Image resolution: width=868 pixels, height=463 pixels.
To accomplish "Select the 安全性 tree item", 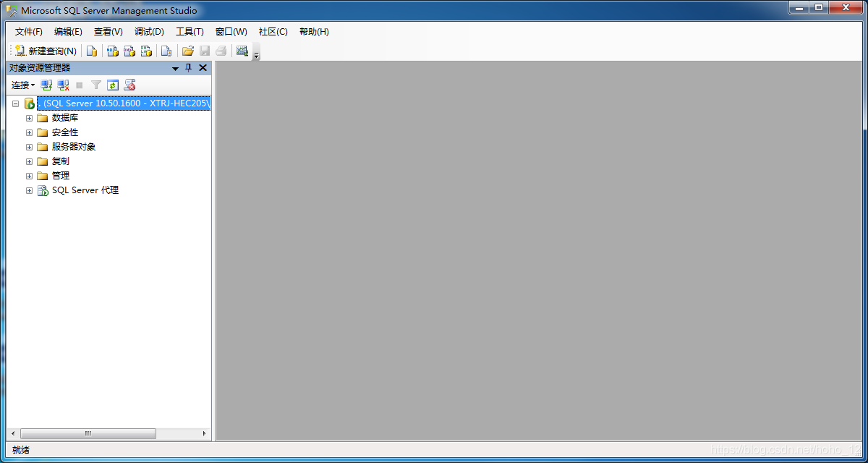I will click(x=65, y=132).
